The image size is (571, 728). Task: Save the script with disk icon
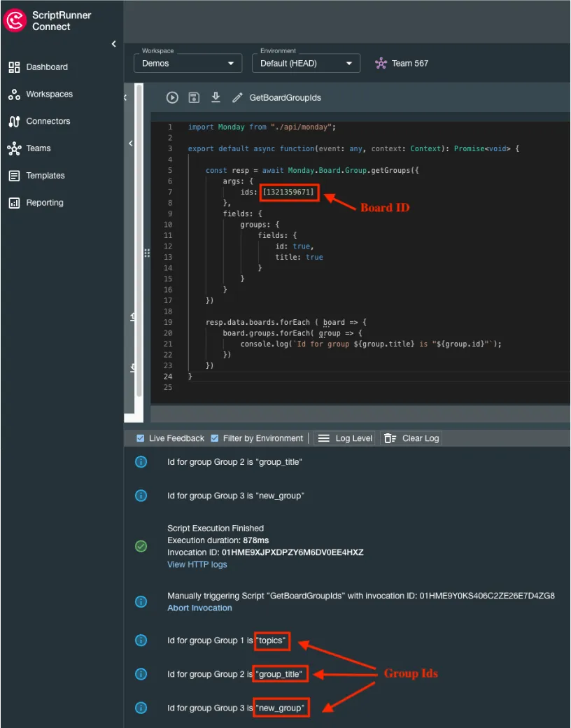click(194, 97)
